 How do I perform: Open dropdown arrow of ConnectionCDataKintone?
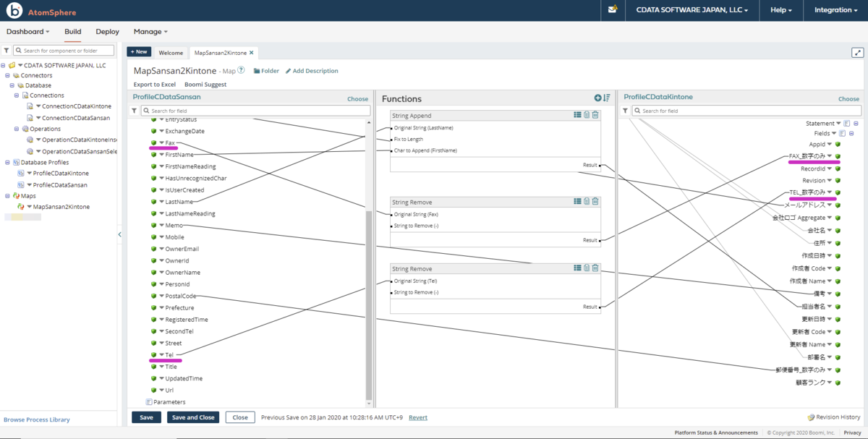38,106
